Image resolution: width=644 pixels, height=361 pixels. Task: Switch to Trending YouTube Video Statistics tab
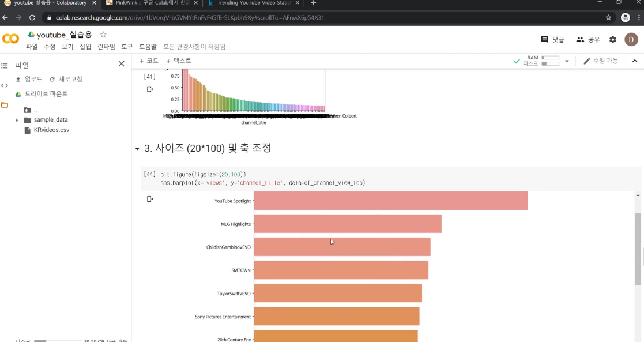[x=253, y=3]
